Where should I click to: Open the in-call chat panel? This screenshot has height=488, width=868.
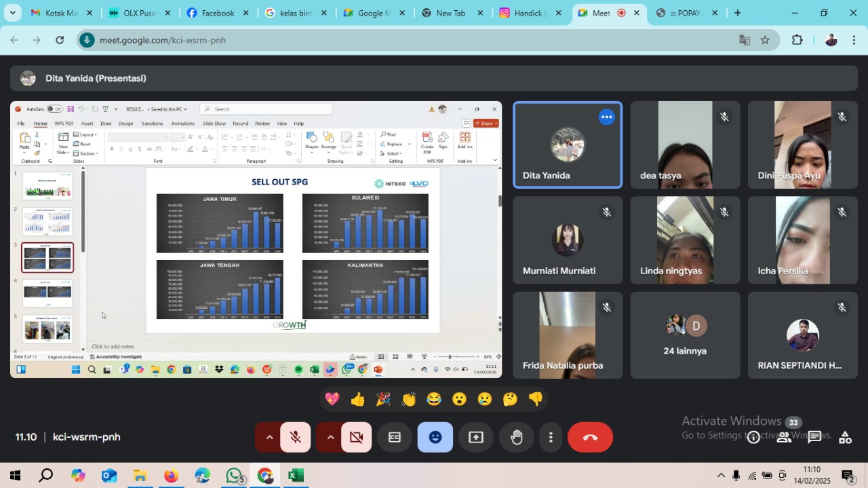[x=814, y=437]
